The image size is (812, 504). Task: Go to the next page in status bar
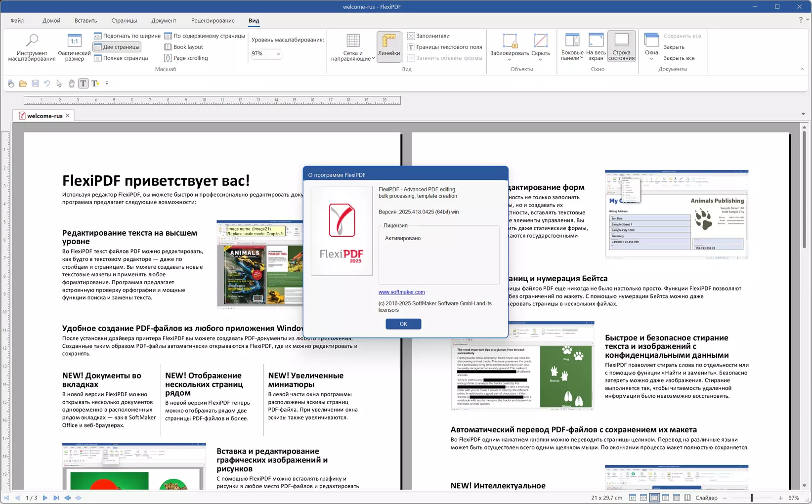[x=45, y=498]
